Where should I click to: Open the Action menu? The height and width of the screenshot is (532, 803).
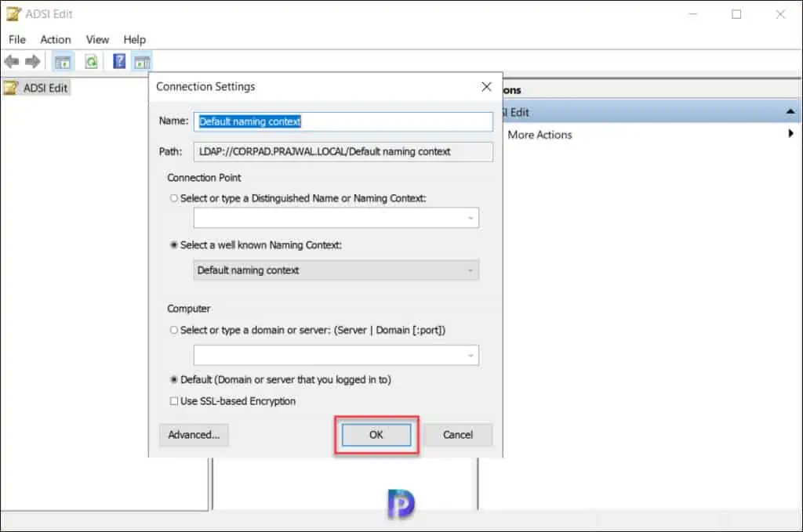coord(56,39)
